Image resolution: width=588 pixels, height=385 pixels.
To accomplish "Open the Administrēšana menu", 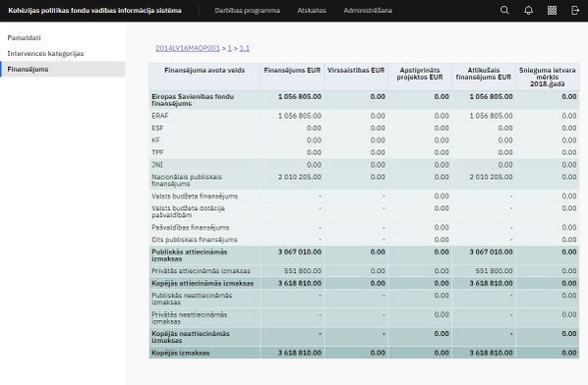I will [368, 11].
